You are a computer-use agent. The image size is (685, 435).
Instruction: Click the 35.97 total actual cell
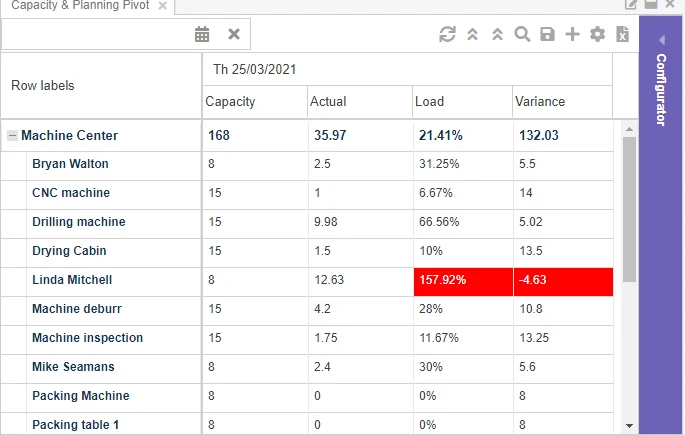360,136
